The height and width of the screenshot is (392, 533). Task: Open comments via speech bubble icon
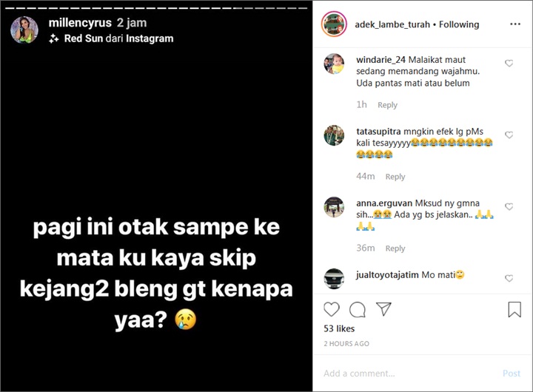(x=358, y=309)
